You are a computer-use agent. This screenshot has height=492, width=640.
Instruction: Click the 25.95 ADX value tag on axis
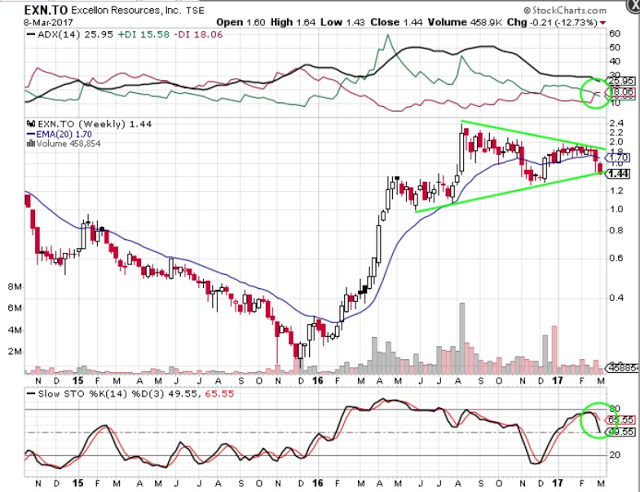(621, 81)
